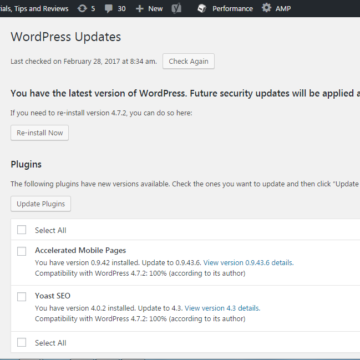Image resolution: width=360 pixels, height=360 pixels.
Task: Click the AMP gear icon
Action: pyautogui.click(x=266, y=8)
